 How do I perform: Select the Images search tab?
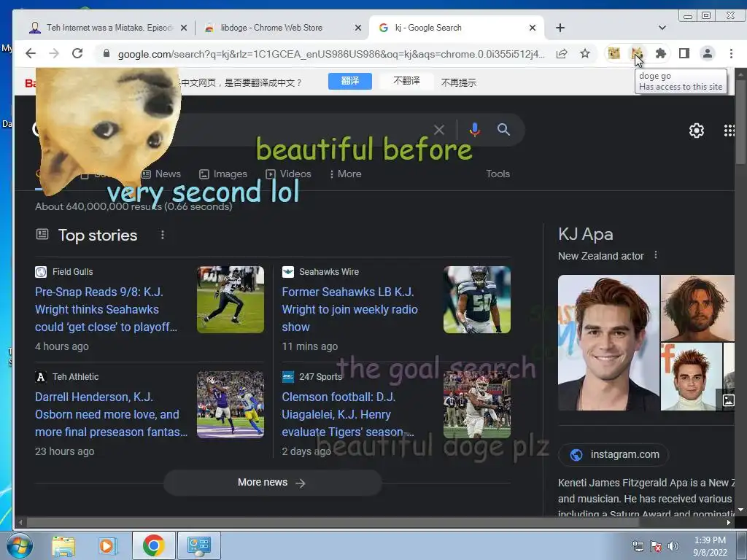223,174
